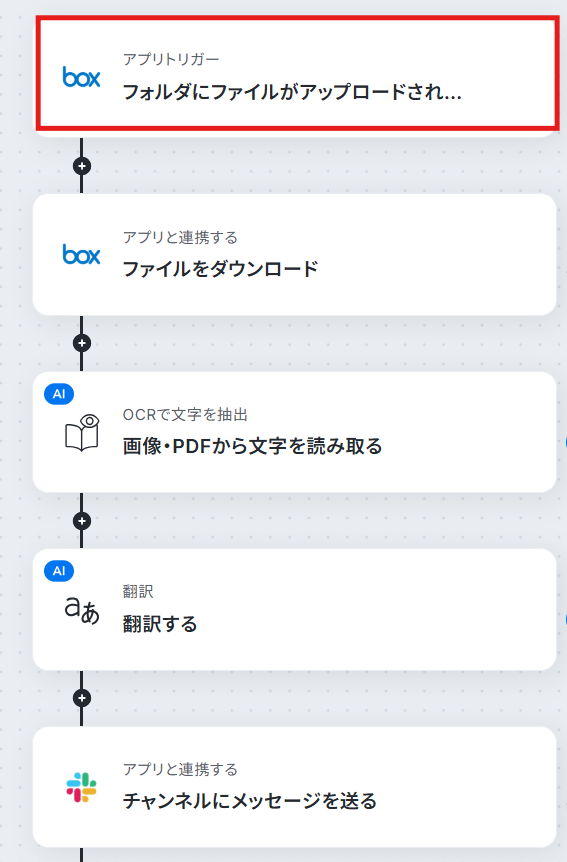Click the OCR book-and-eye icon
567x862 pixels.
click(82, 433)
